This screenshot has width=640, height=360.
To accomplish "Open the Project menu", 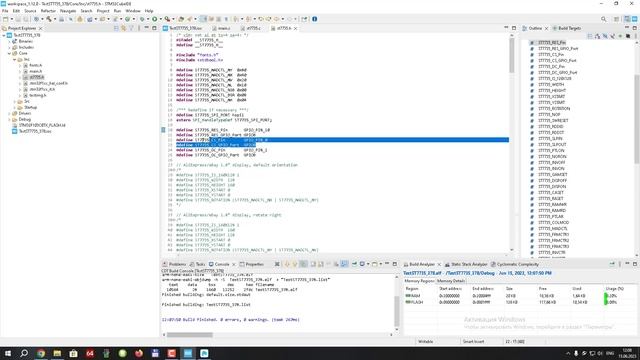I will tap(103, 11).
